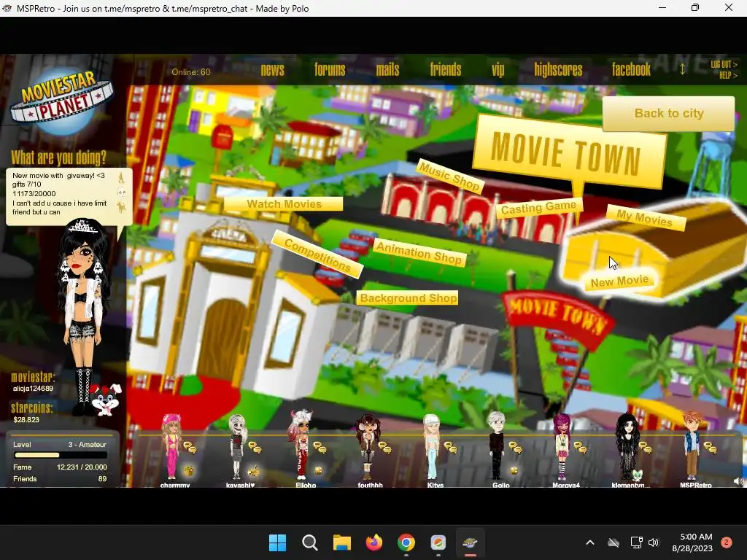Select Golio's avatar
This screenshot has width=747, height=560.
click(496, 446)
